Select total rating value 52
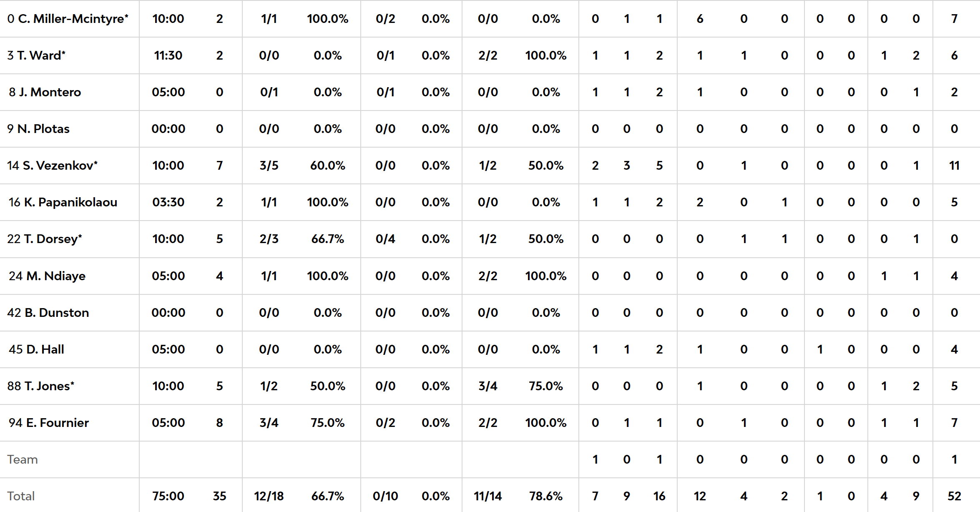Screen dimensions: 980x512 (954, 496)
